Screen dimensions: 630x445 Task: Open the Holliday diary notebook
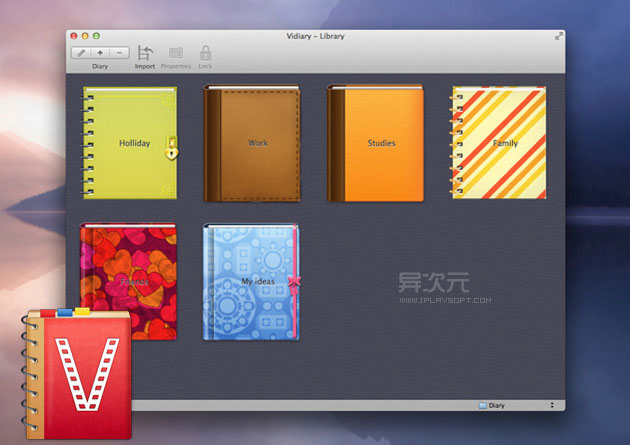pyautogui.click(x=128, y=143)
